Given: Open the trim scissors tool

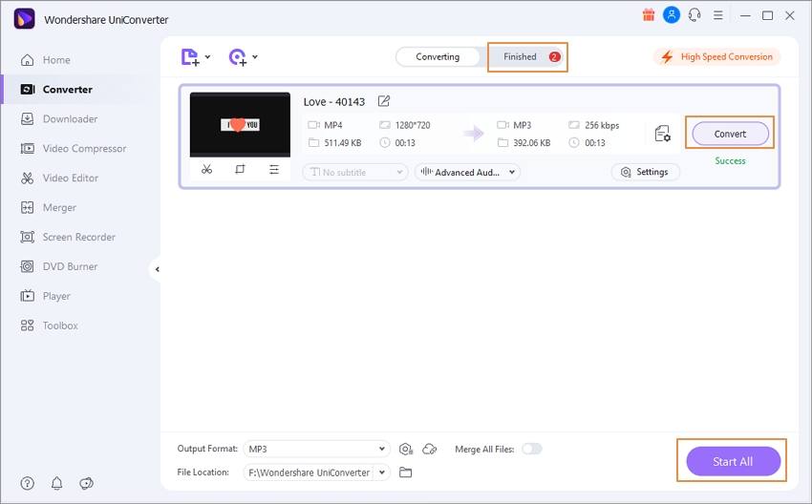Looking at the screenshot, I should pyautogui.click(x=206, y=169).
